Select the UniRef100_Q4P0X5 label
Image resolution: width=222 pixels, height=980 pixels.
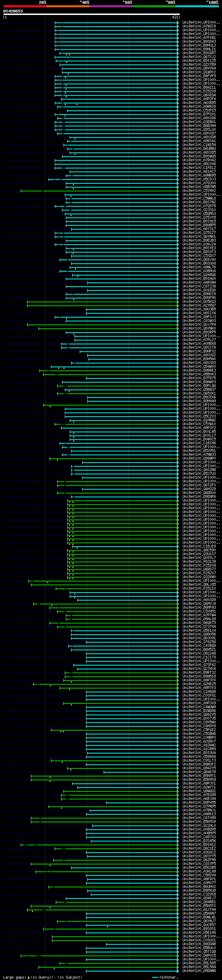[x=199, y=955]
